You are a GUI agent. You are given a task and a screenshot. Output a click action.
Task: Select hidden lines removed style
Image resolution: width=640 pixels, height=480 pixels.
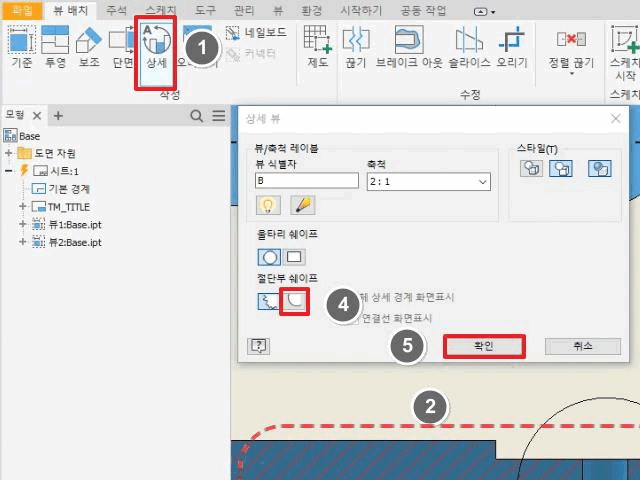pyautogui.click(x=561, y=168)
